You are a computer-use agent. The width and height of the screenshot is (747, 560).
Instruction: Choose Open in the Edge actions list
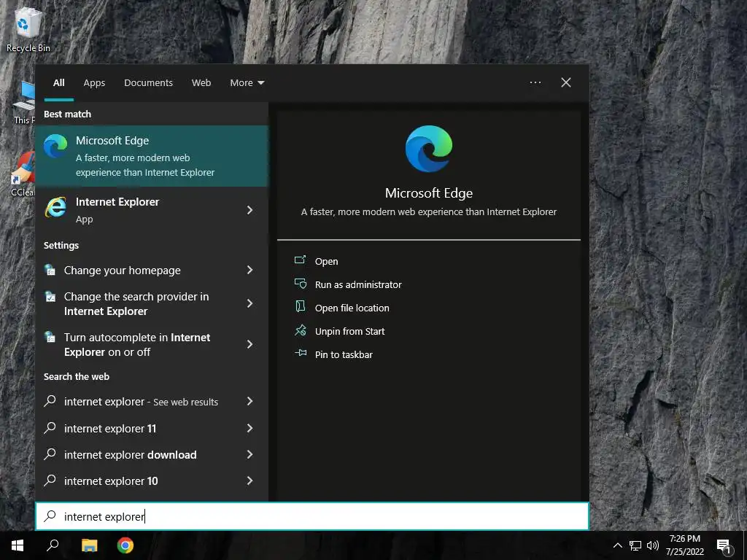tap(326, 262)
